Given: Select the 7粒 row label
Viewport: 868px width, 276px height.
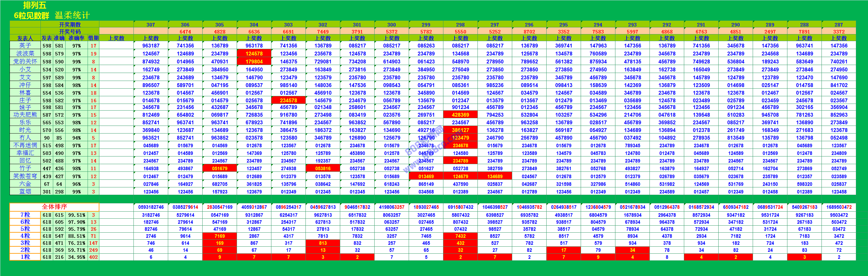Looking at the screenshot, I should tap(25, 215).
